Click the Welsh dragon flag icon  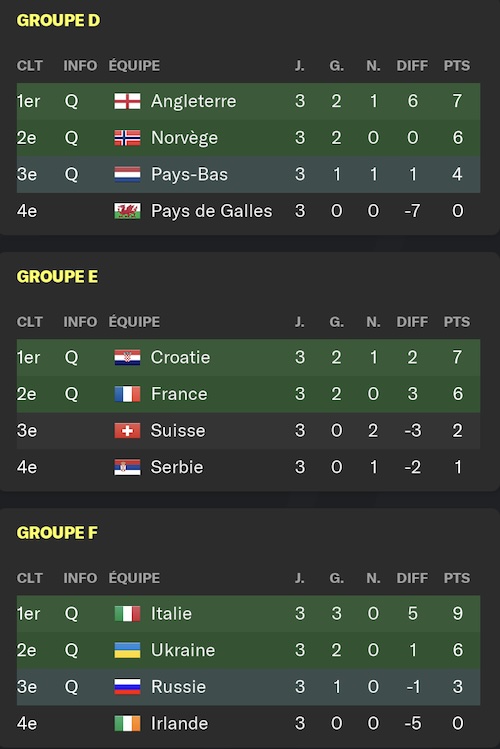coord(127,211)
